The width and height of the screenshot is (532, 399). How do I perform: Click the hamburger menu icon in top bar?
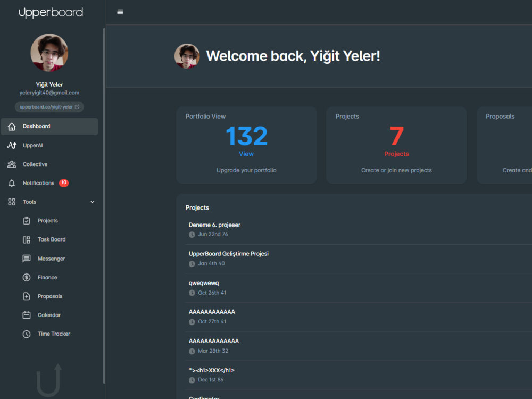point(120,12)
